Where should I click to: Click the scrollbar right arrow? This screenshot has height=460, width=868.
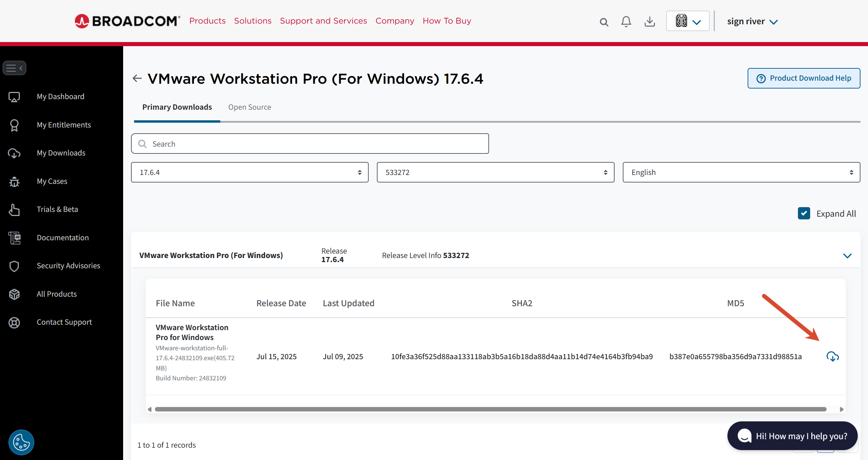(842, 409)
